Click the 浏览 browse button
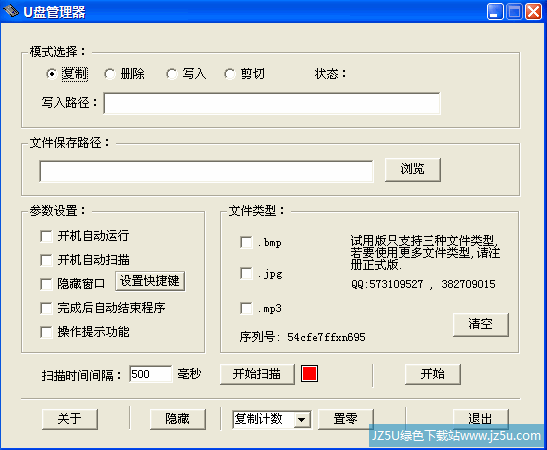This screenshot has width=547, height=450. (x=413, y=170)
